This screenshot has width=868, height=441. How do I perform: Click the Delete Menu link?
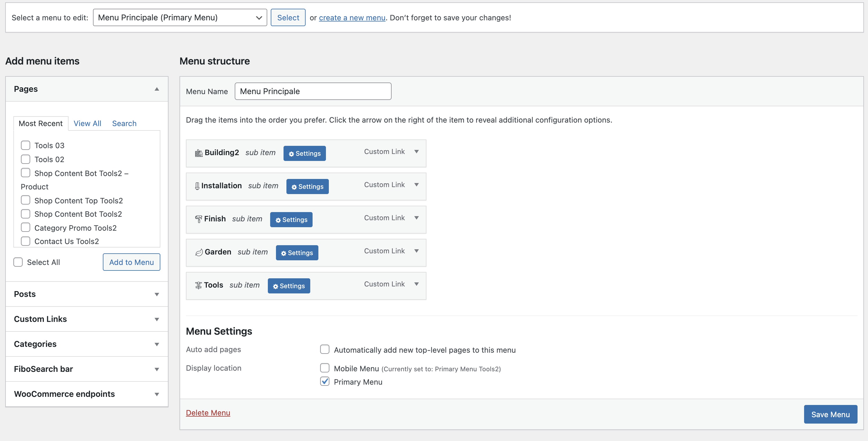(208, 413)
